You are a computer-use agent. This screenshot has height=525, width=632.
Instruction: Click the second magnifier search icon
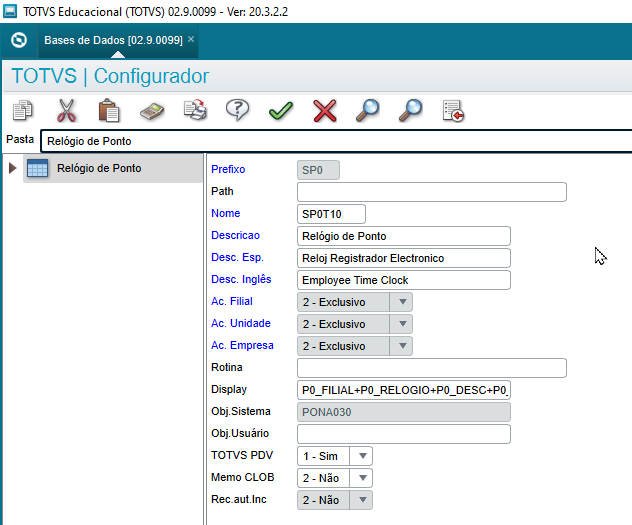pos(410,110)
